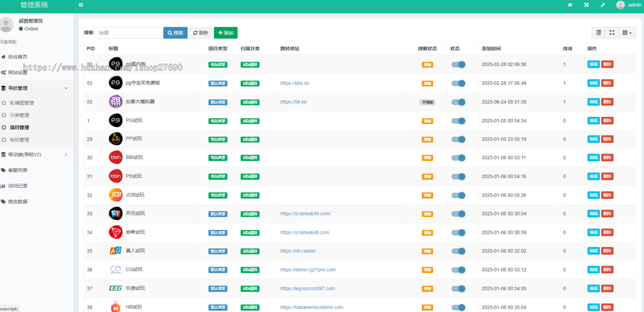Toggle status switch for pg夺宝买免费版 row
Screen dimensions: 644x312
click(458, 83)
